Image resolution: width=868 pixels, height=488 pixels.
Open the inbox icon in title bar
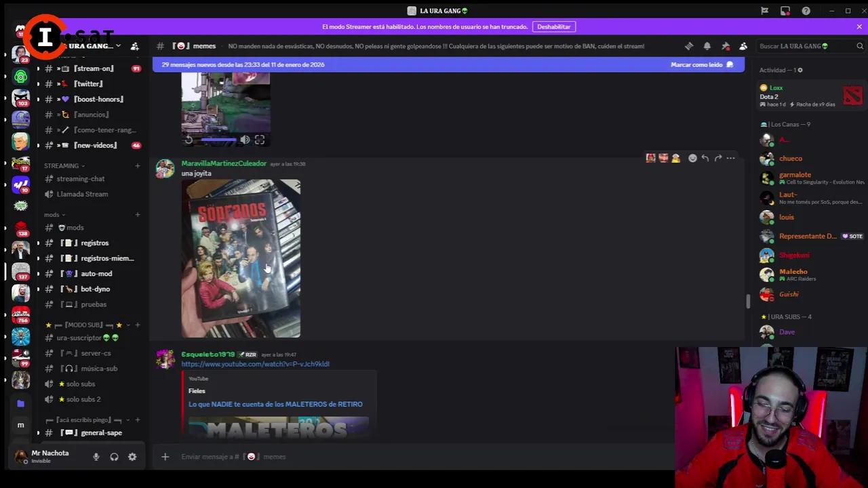[x=785, y=11]
